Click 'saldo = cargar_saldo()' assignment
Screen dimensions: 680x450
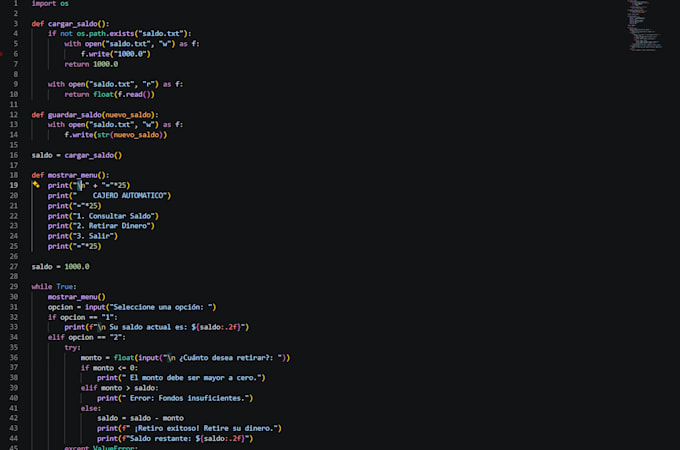(77, 155)
